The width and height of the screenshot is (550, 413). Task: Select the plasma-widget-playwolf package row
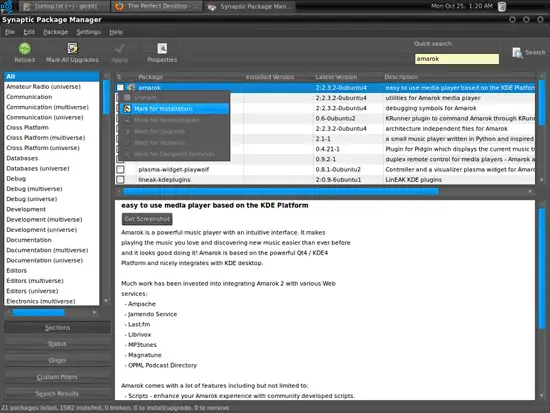point(325,169)
